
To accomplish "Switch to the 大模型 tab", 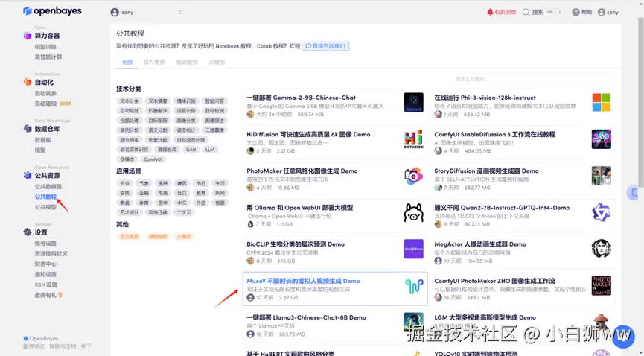I will pos(217,63).
